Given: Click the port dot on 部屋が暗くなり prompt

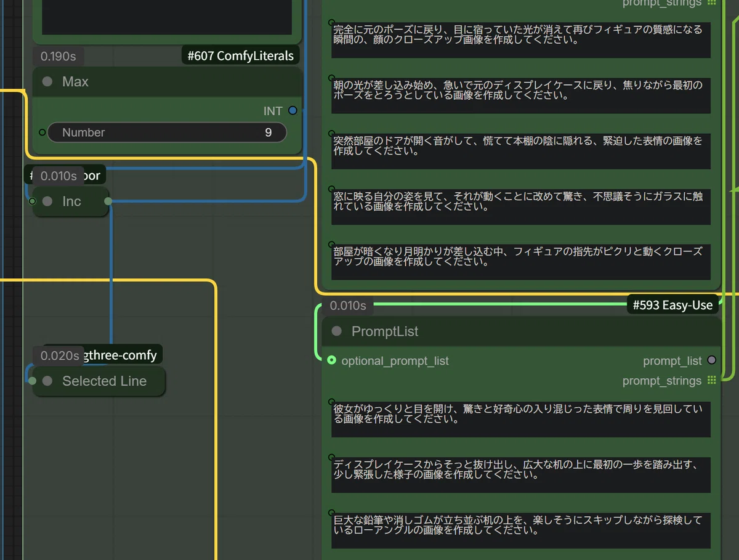Looking at the screenshot, I should (332, 245).
